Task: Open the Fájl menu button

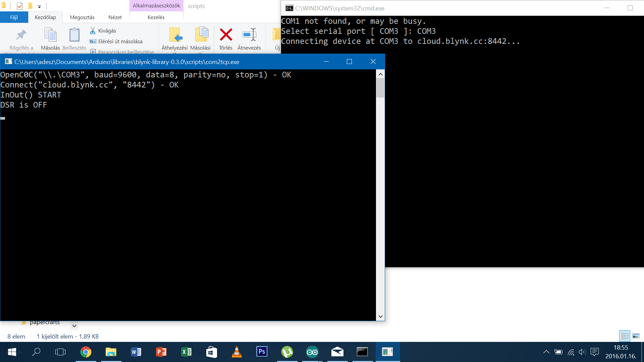Action: click(14, 17)
